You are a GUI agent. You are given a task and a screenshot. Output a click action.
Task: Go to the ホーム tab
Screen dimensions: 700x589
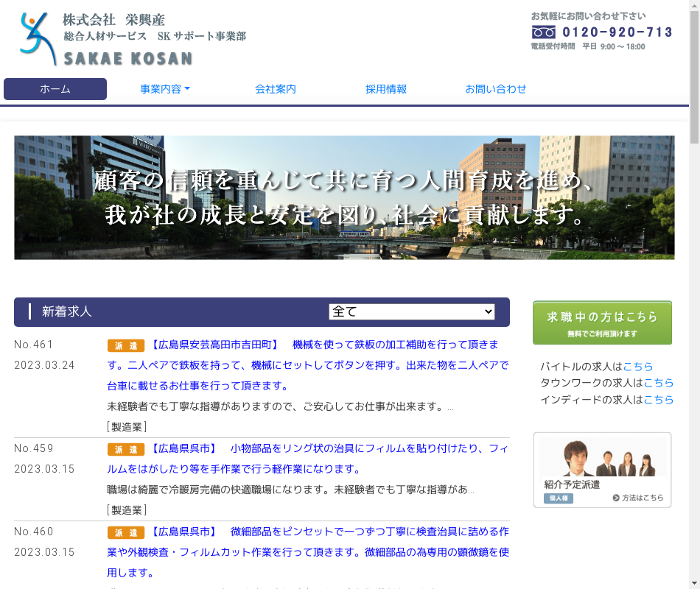[55, 89]
